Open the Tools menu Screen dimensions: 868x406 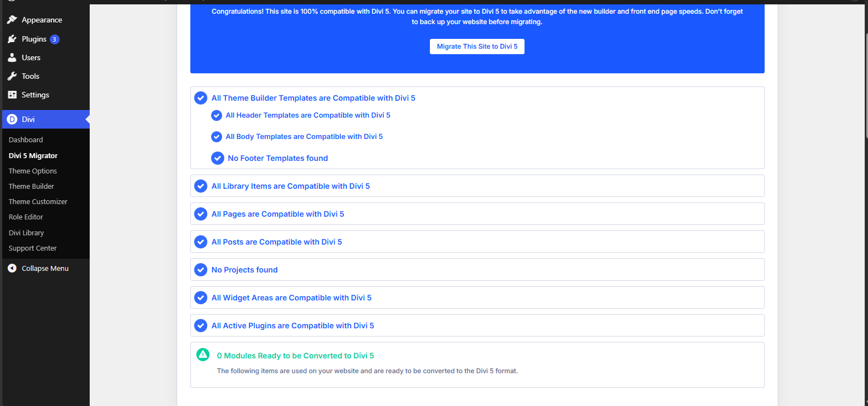[45, 76]
